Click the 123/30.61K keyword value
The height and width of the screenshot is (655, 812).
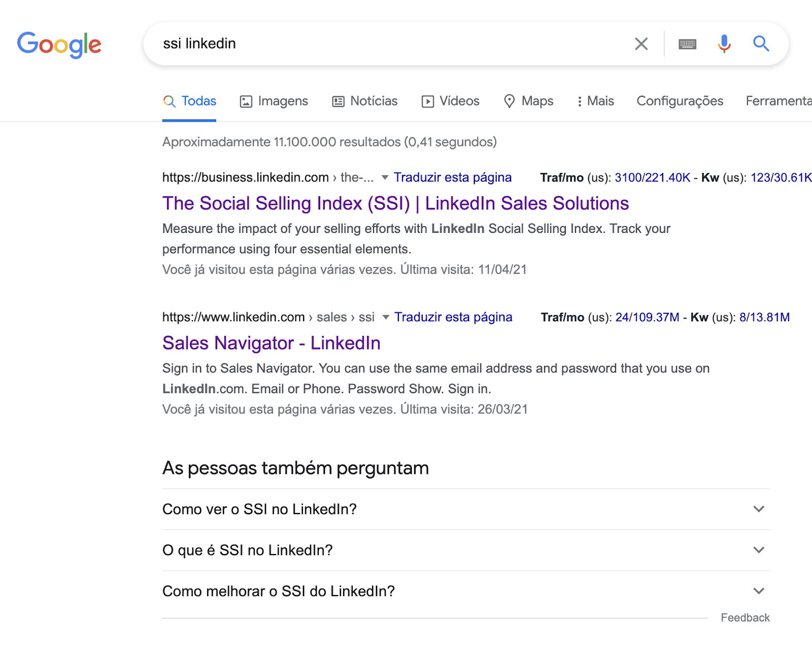click(x=781, y=178)
